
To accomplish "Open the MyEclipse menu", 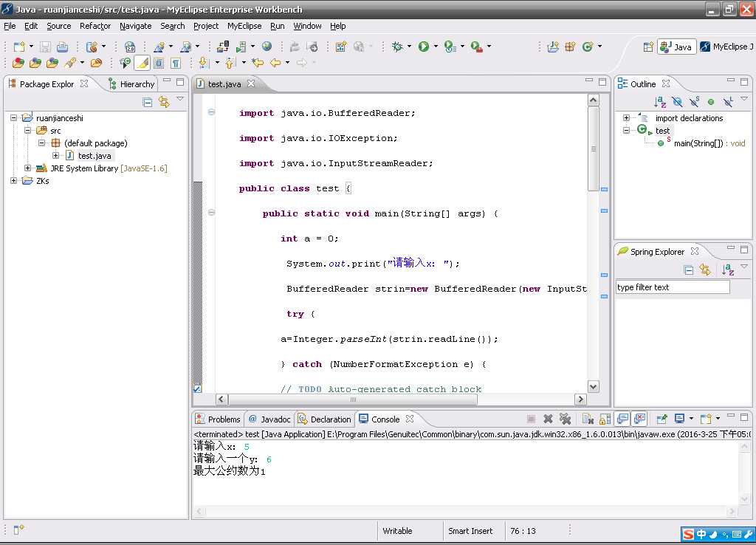I will [x=244, y=26].
